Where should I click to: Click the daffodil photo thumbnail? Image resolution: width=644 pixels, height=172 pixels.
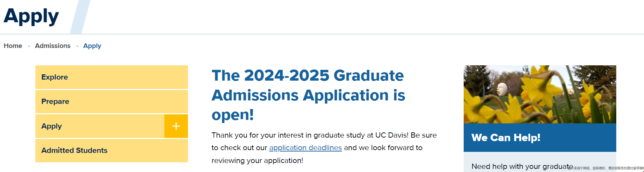540,94
